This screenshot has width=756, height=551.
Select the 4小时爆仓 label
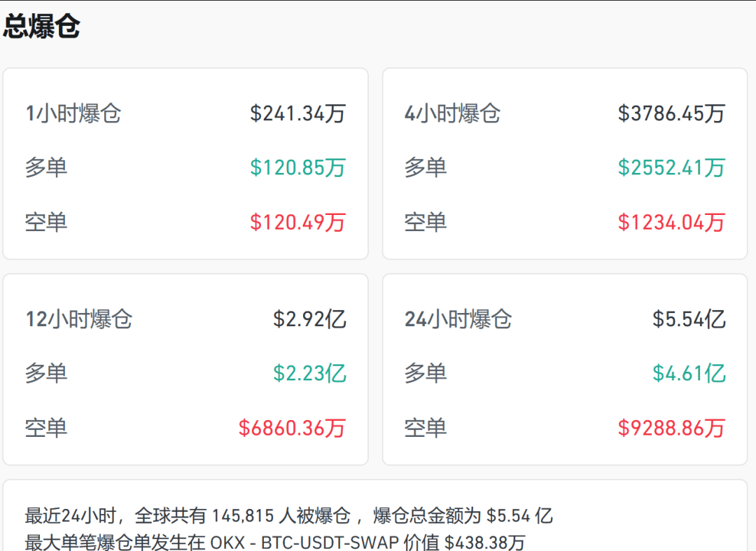[452, 113]
